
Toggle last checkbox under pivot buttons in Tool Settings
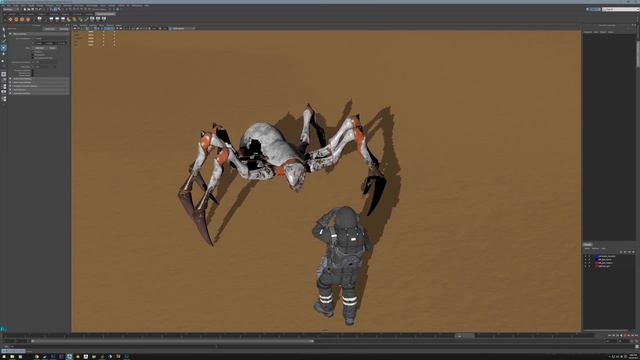(x=33, y=58)
